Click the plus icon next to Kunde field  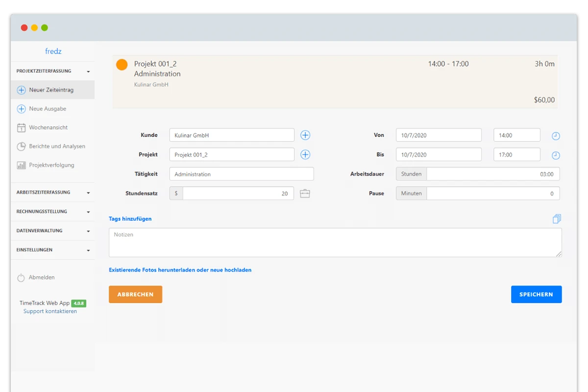pos(305,135)
